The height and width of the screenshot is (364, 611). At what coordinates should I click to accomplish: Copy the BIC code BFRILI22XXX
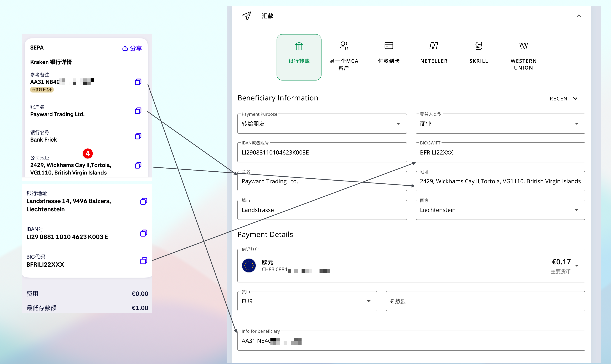(x=144, y=261)
